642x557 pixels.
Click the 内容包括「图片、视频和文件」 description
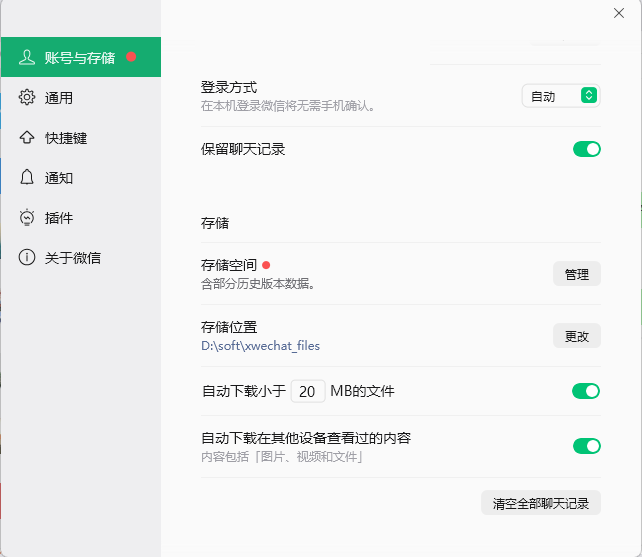click(x=283, y=456)
